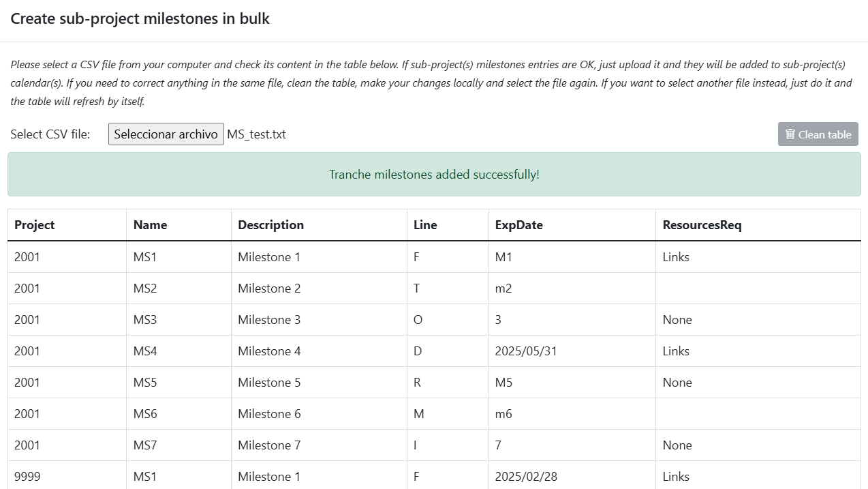Click the ExpDate cell 'm6'

pyautogui.click(x=573, y=414)
